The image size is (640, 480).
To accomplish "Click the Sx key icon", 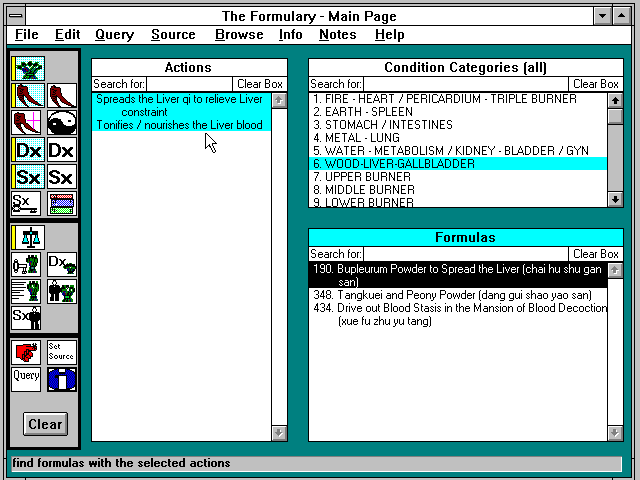I will [27, 204].
